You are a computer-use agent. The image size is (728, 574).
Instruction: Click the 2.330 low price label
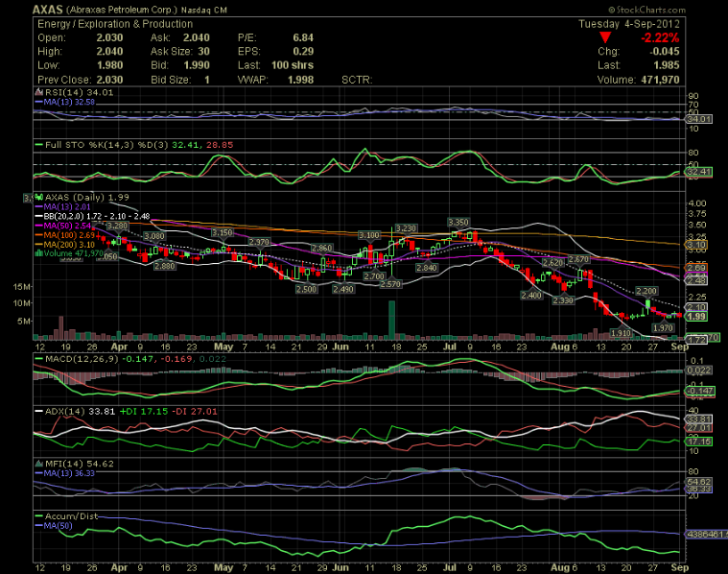coord(563,300)
